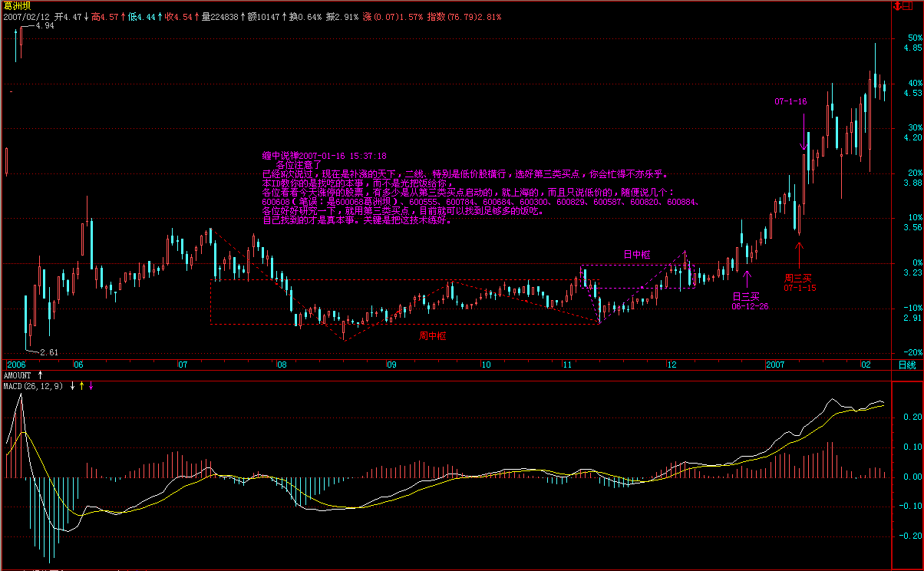Select the 09 month marker on time axis
The height and width of the screenshot is (571, 924).
[x=391, y=365]
